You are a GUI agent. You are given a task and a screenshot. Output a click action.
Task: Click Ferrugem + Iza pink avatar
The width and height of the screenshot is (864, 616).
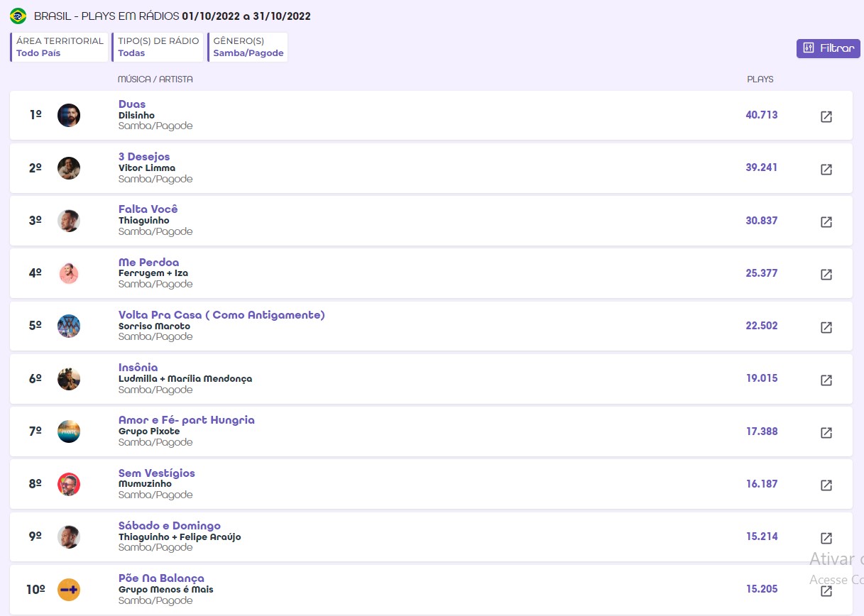[69, 273]
